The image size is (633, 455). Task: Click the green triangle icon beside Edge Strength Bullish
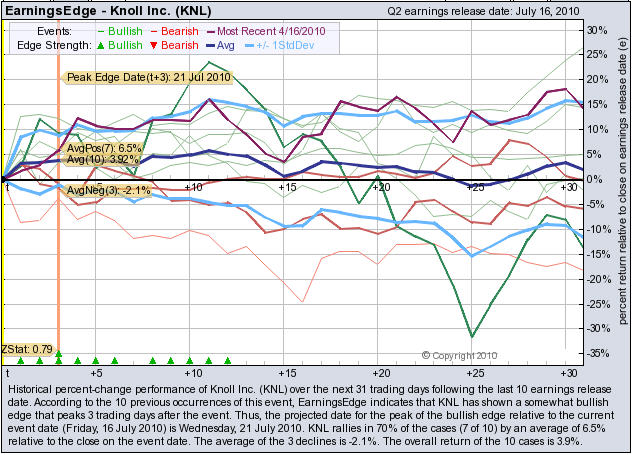pos(100,46)
